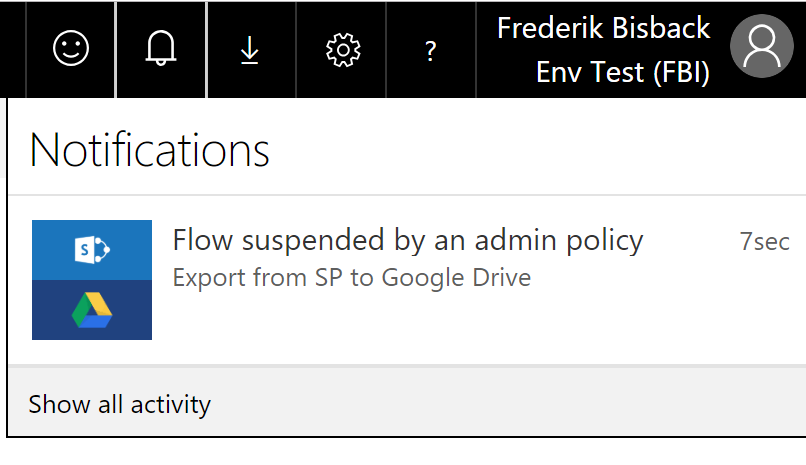This screenshot has height=465, width=806.
Task: Click the SharePoint icon in the notification
Action: 92,250
